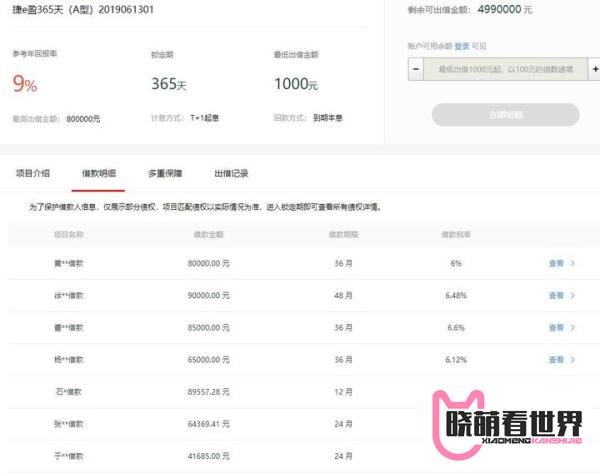This screenshot has width=600, height=473.
Task: Click the project title 捷e盈365天 (A型) 2019061301
Action: (83, 10)
